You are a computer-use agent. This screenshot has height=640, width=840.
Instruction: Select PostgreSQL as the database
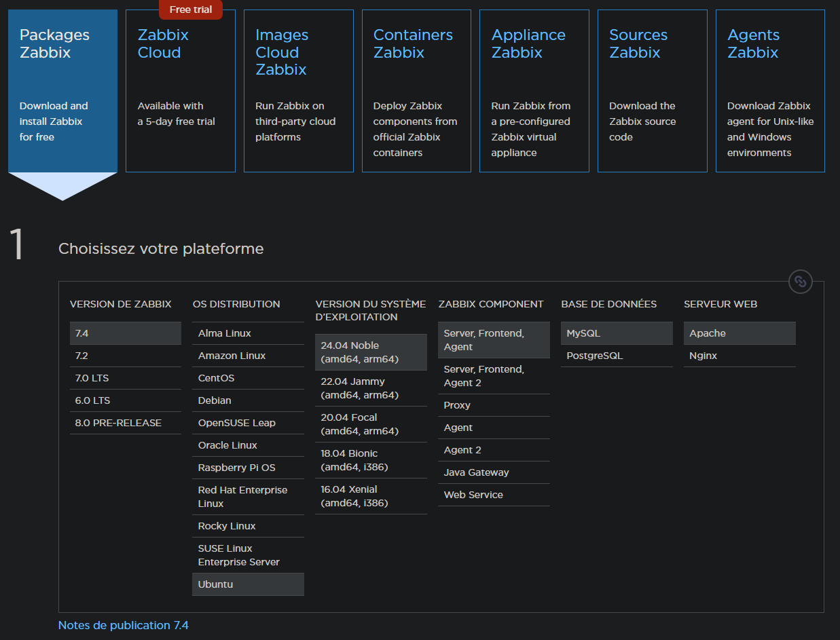[x=617, y=356]
